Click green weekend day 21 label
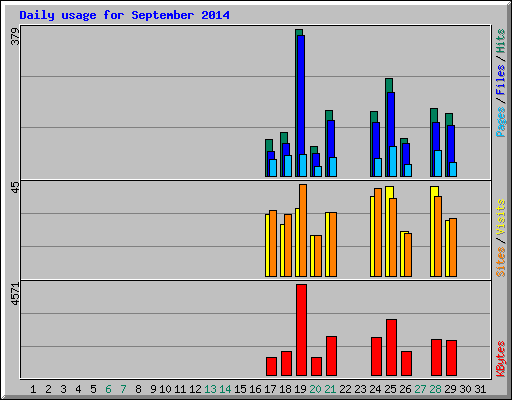512x400 pixels. click(330, 389)
